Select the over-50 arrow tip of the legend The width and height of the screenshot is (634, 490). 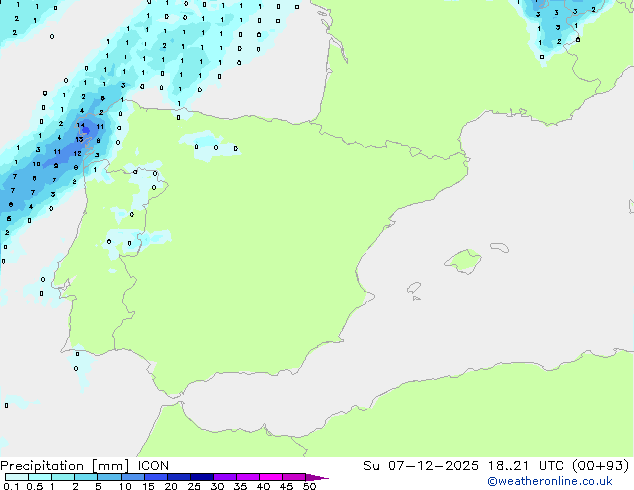[x=317, y=477]
